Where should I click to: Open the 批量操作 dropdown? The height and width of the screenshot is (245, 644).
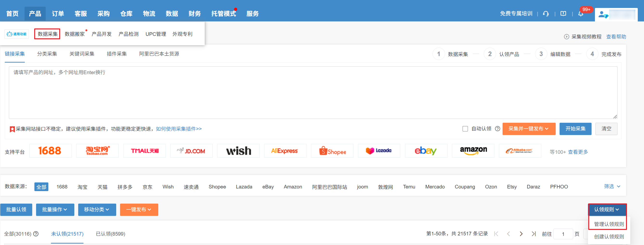(x=55, y=209)
